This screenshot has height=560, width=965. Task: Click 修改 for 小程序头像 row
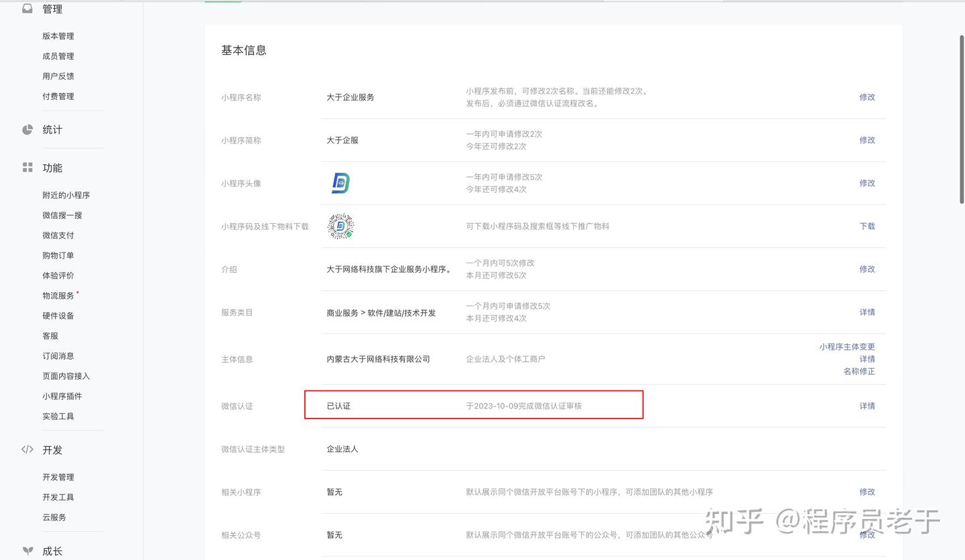point(867,183)
